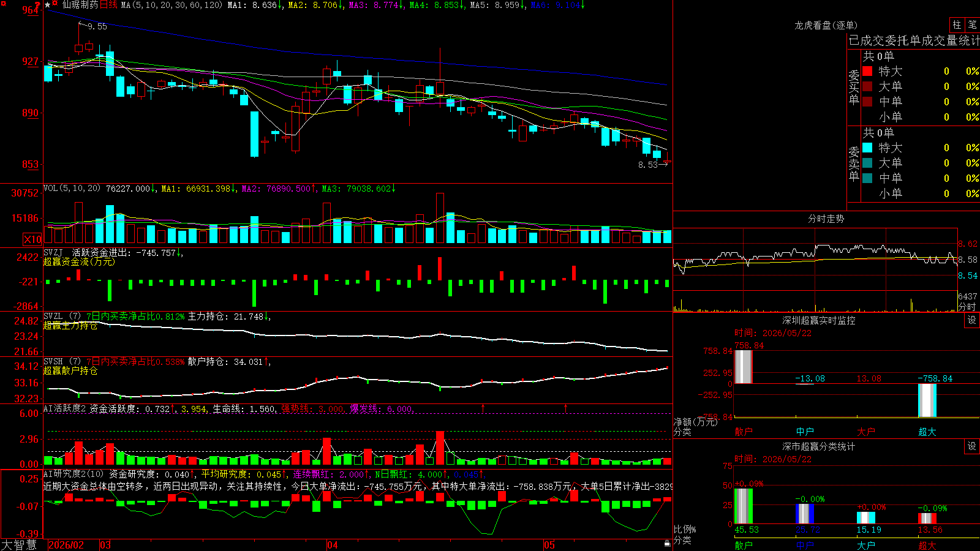Click the 龙虎看盘(逐单) panel title
The height and width of the screenshot is (551, 980).
coord(826,25)
